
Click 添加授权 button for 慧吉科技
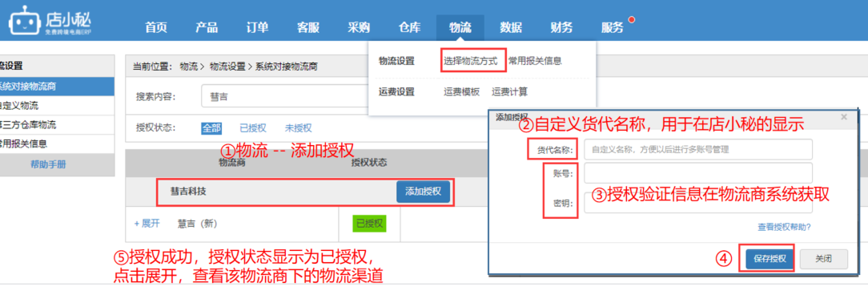point(423,192)
